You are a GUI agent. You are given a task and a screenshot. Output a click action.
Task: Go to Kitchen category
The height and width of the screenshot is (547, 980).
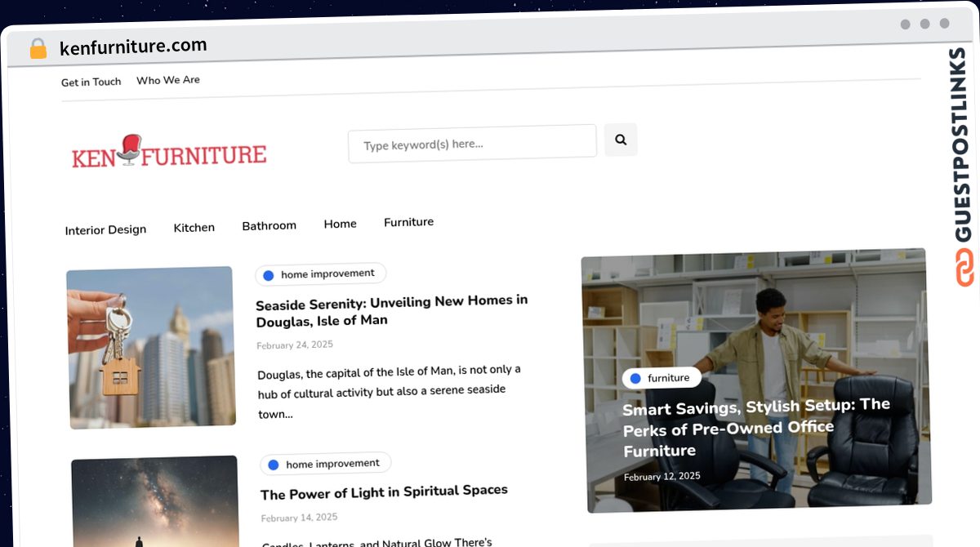click(x=194, y=228)
